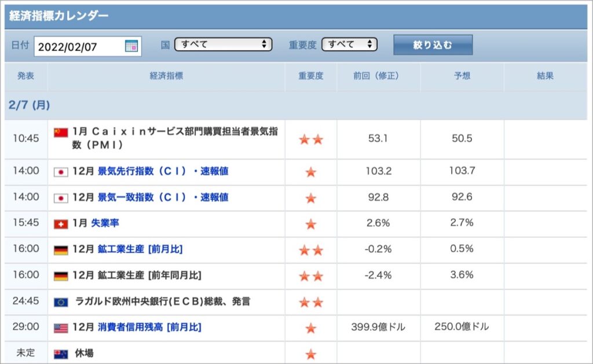Click the 10:45 time cell

coord(25,138)
